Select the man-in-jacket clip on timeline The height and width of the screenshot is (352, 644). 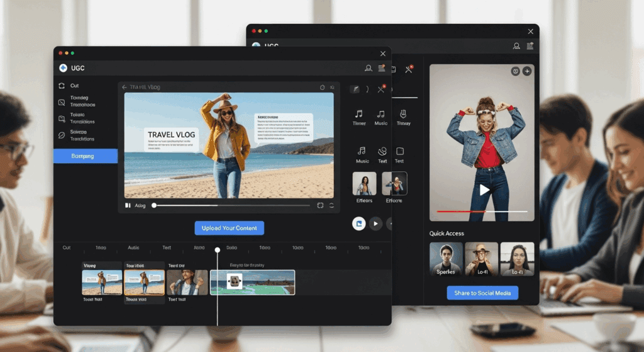coord(187,282)
